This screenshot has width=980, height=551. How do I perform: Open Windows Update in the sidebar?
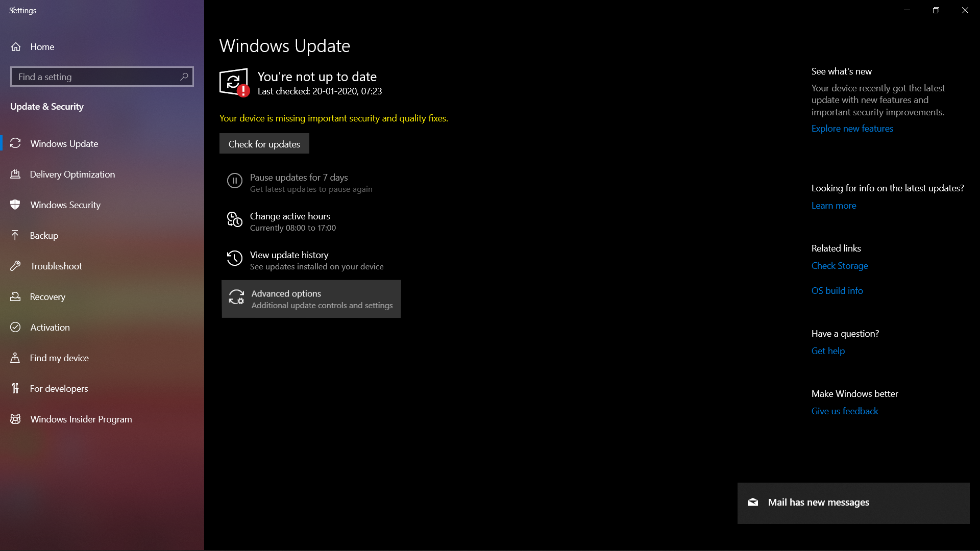pyautogui.click(x=102, y=143)
